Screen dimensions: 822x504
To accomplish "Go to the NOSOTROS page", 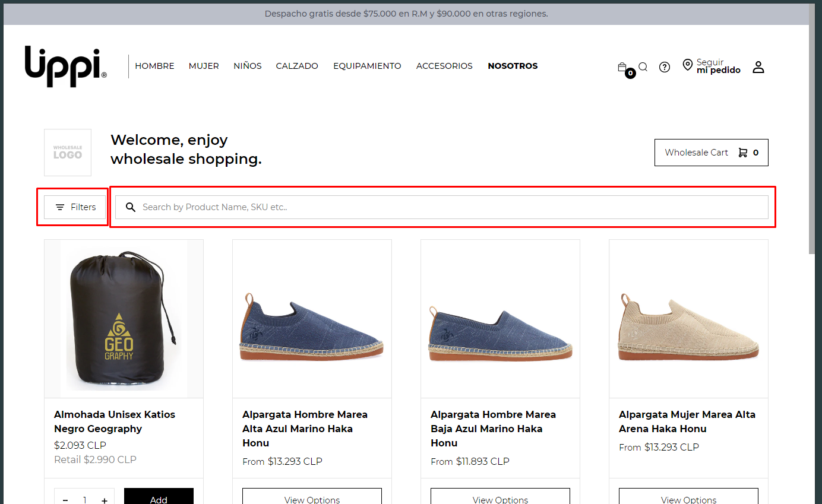I will (513, 66).
